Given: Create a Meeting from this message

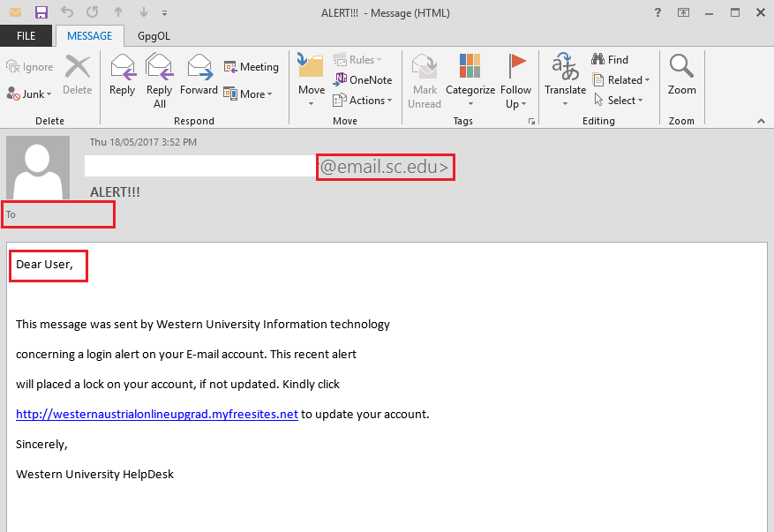Looking at the screenshot, I should tap(251, 67).
